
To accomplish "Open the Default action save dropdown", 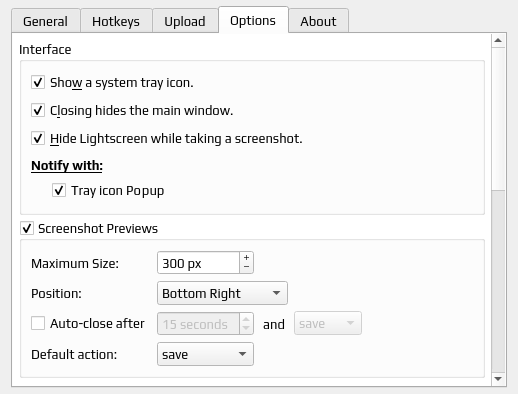I will point(205,354).
